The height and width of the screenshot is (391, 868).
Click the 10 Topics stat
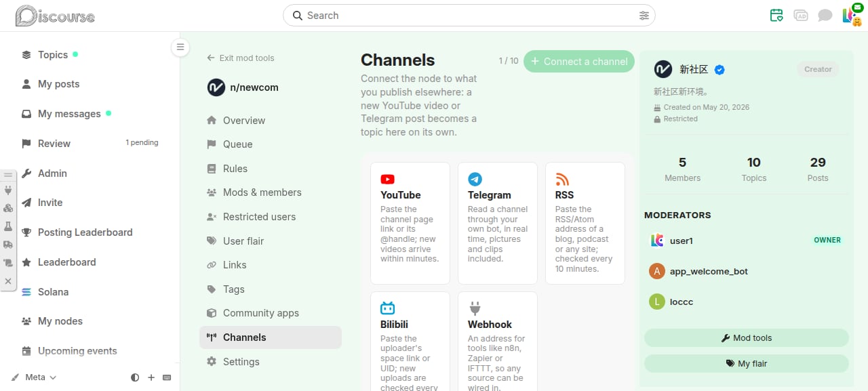pos(753,169)
